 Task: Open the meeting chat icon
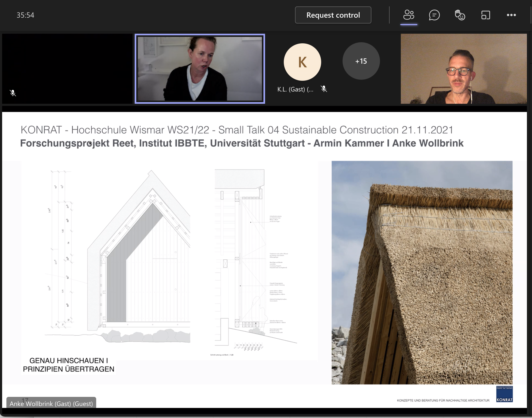(434, 15)
